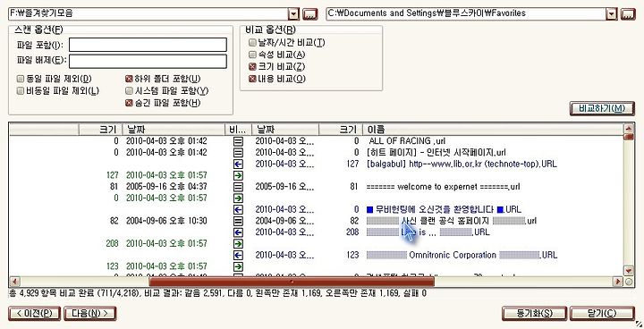Select [히트 페이지] - 인터넷 시작페이지.url file
Viewport: 644px width, 329px height.
tap(436, 152)
